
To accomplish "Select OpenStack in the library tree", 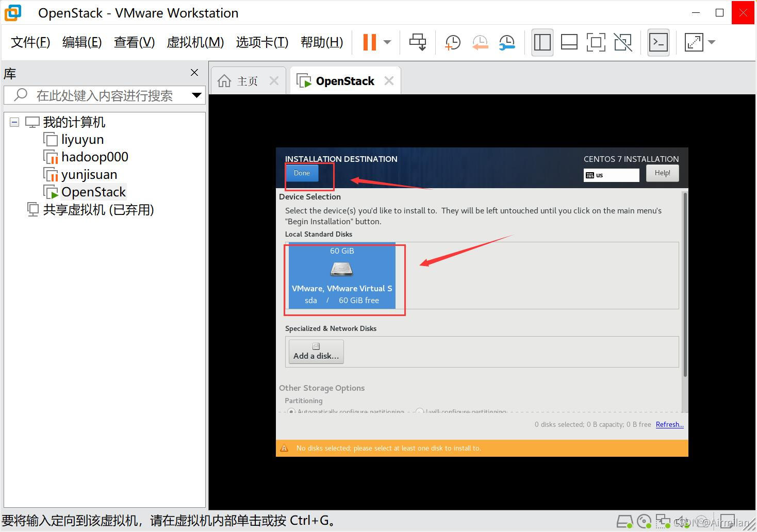I will point(93,192).
